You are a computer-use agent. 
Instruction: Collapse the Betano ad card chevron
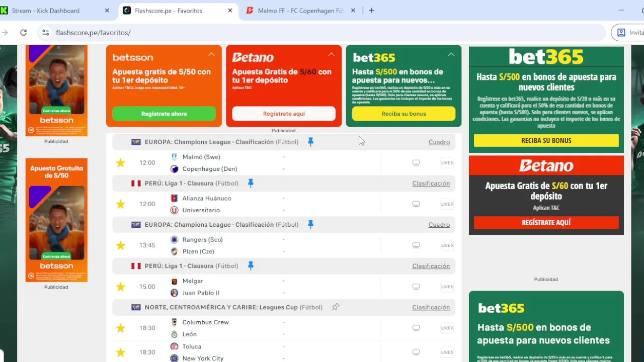tap(331, 54)
